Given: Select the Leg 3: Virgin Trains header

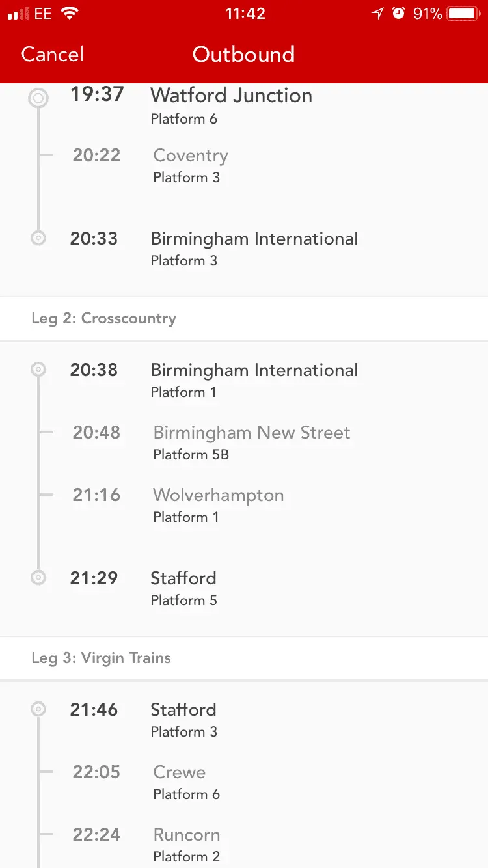Looking at the screenshot, I should click(x=101, y=658).
